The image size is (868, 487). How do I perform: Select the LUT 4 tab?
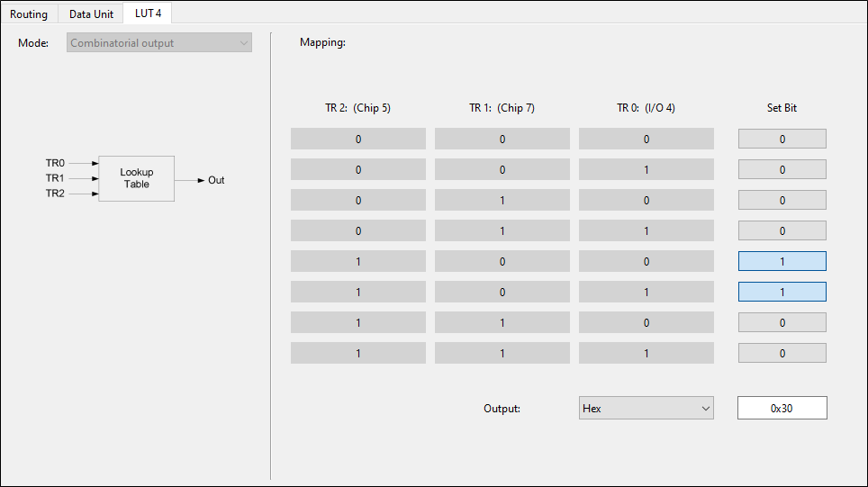148,14
